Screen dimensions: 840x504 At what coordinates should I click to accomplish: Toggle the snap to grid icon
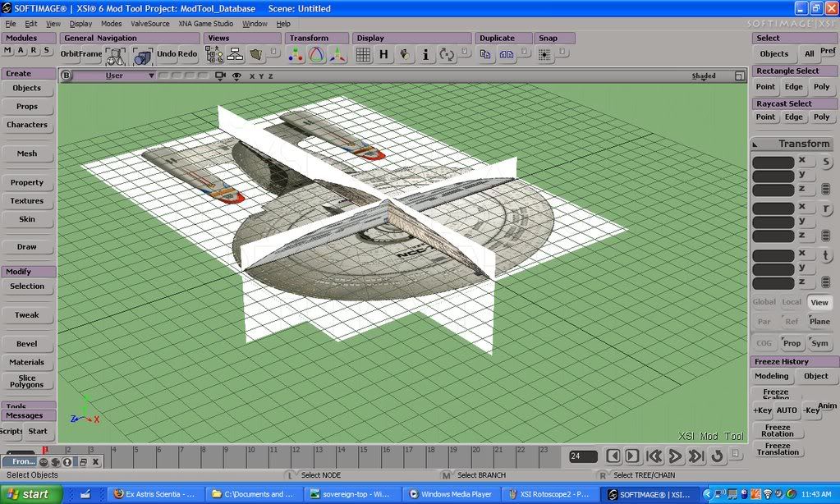pos(544,55)
